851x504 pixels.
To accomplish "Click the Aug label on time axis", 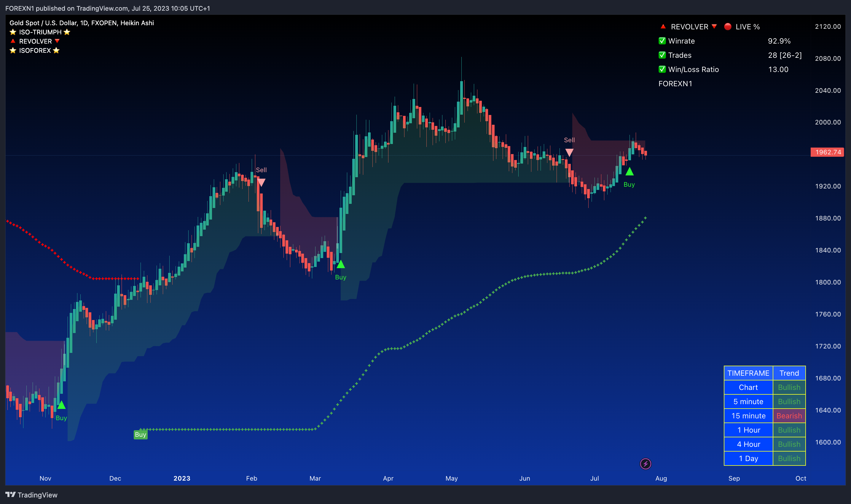I will tap(661, 478).
